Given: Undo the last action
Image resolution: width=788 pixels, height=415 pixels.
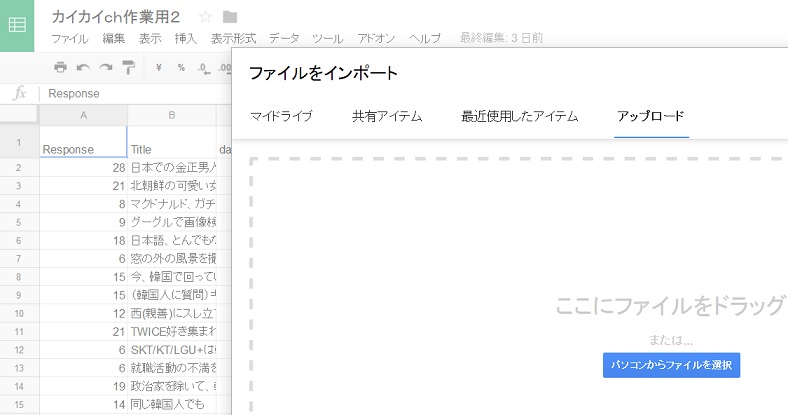Looking at the screenshot, I should pyautogui.click(x=82, y=67).
